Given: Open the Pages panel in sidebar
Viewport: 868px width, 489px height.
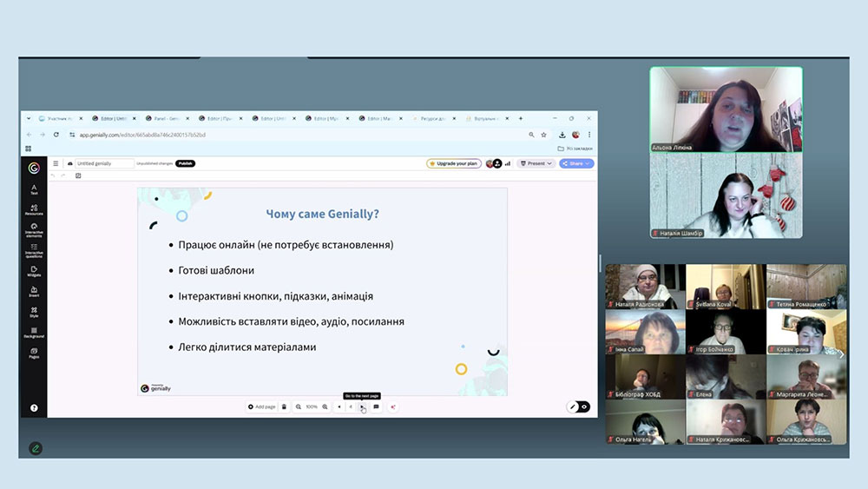Looking at the screenshot, I should coord(34,353).
